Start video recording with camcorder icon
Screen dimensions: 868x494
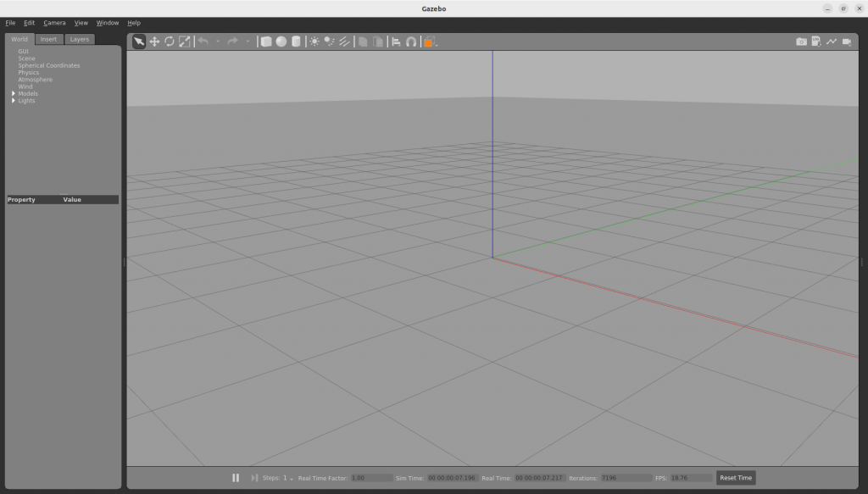tap(847, 42)
